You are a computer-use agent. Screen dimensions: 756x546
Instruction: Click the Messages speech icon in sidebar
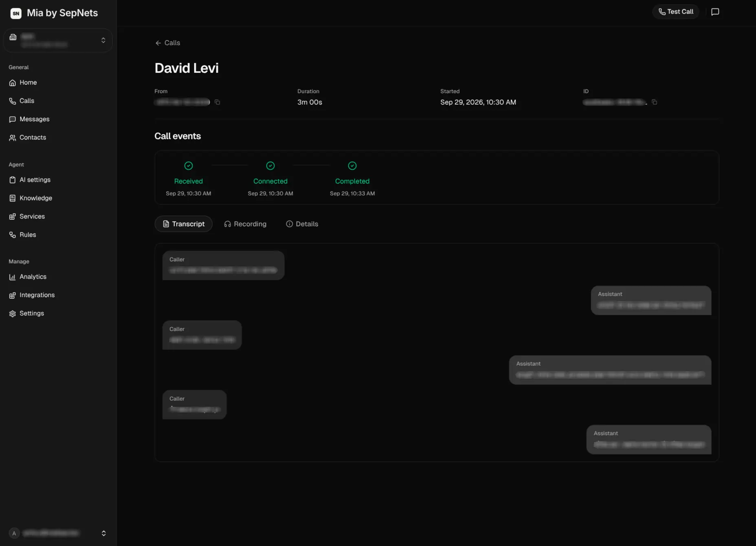(13, 119)
